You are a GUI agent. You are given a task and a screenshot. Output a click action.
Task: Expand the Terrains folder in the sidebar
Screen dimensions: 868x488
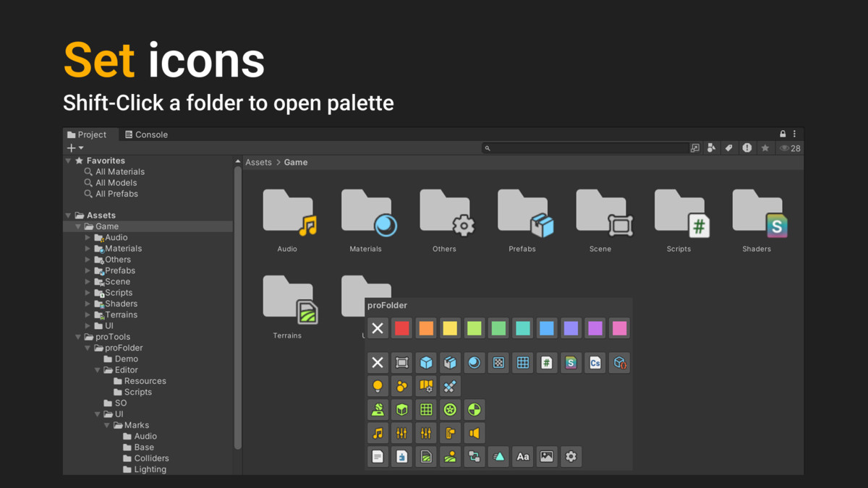click(88, 314)
